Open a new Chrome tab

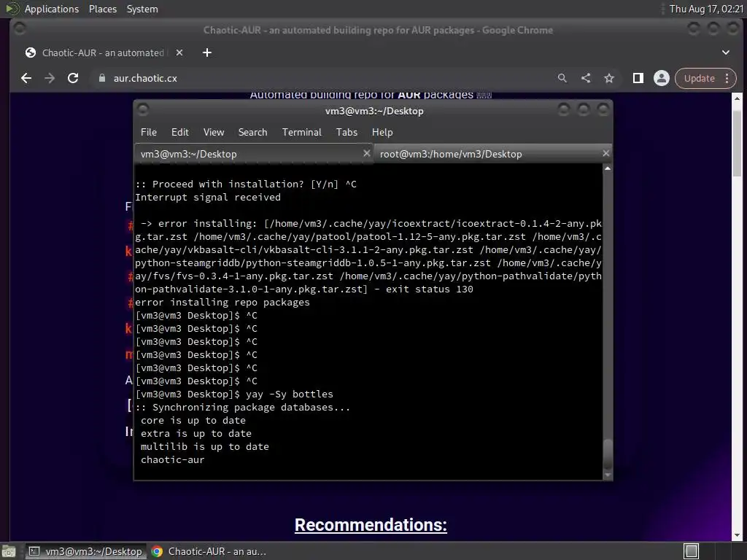[206, 52]
